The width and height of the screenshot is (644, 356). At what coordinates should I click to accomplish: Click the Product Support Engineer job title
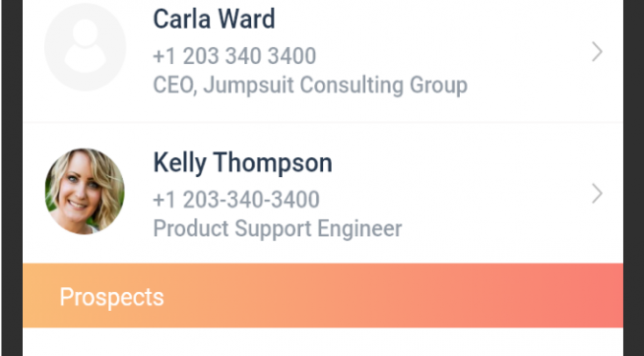coord(277,229)
